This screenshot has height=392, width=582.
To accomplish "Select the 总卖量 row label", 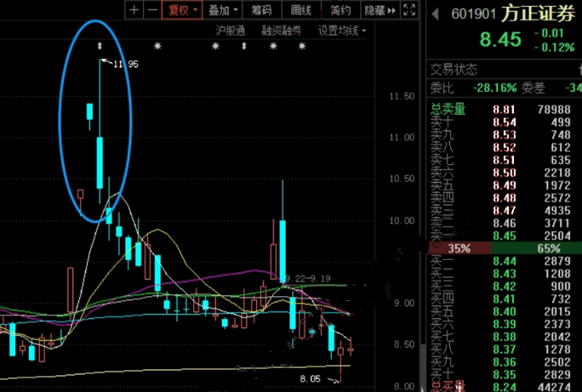I will [x=448, y=110].
